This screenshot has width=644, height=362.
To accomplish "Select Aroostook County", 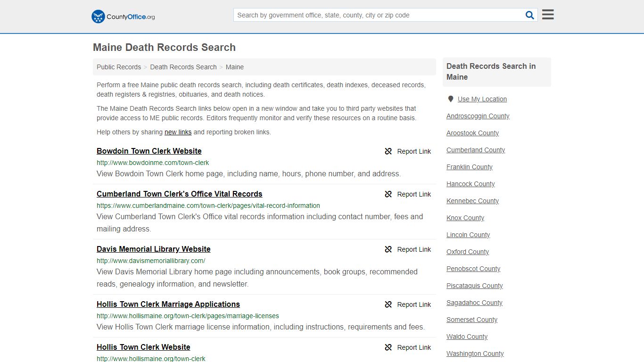I will 472,133.
